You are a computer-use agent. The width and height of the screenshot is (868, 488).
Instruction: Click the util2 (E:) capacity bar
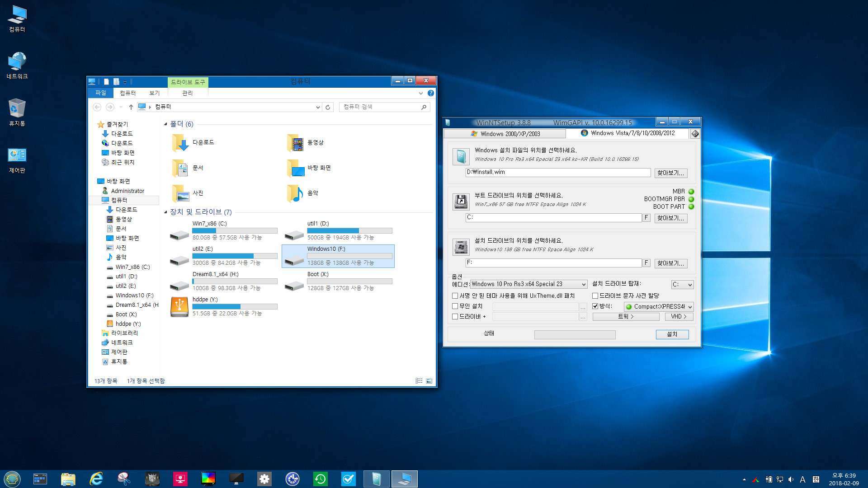[235, 256]
